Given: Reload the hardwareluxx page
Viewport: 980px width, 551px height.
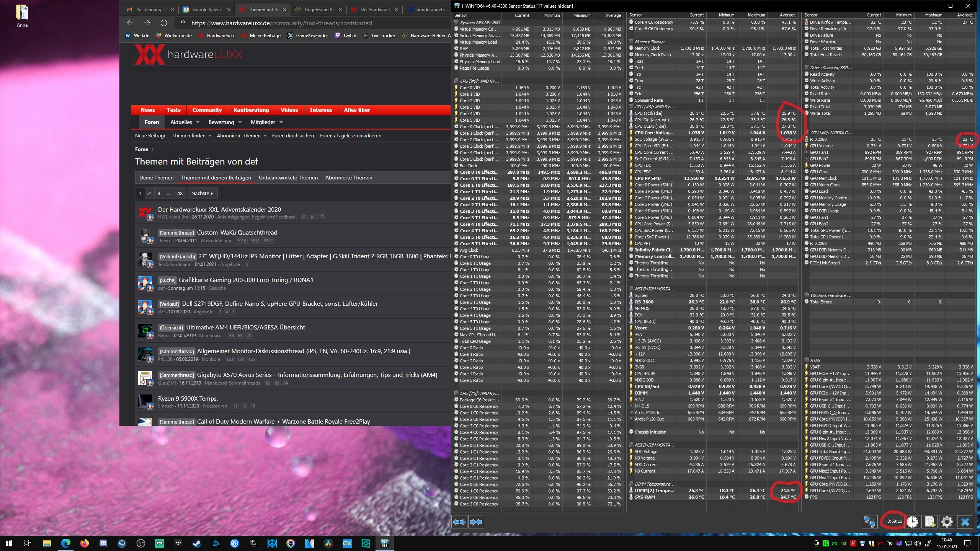Looking at the screenshot, I should pos(164,23).
